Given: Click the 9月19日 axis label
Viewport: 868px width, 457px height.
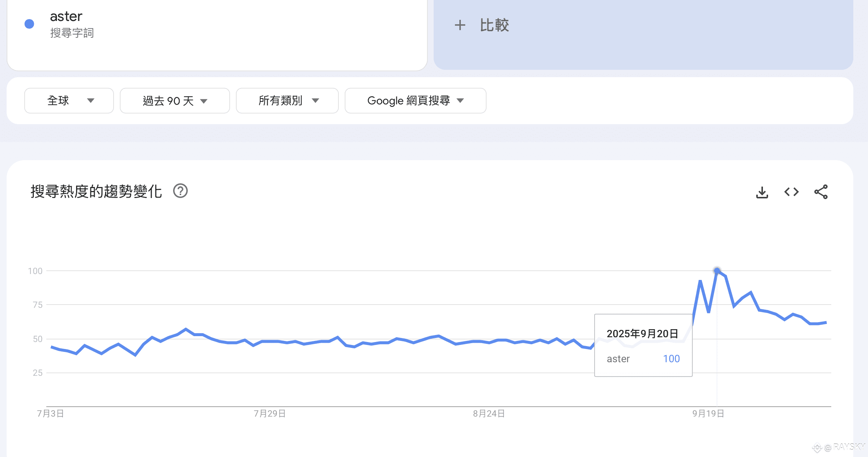Looking at the screenshot, I should click(708, 414).
